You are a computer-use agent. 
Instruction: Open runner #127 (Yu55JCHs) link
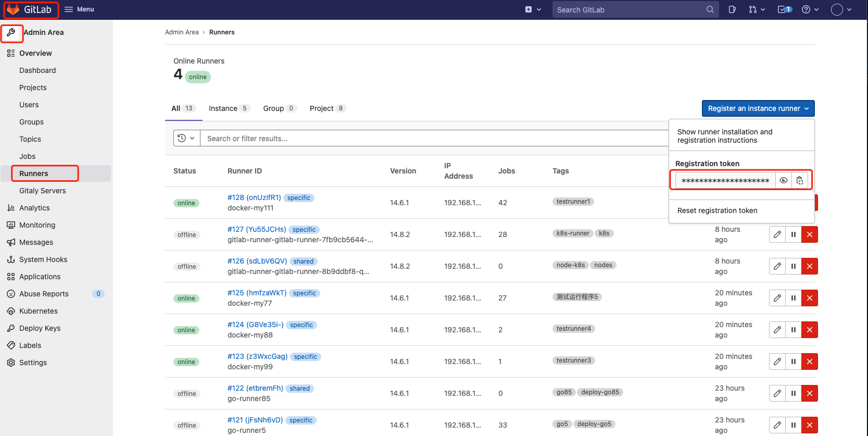257,229
